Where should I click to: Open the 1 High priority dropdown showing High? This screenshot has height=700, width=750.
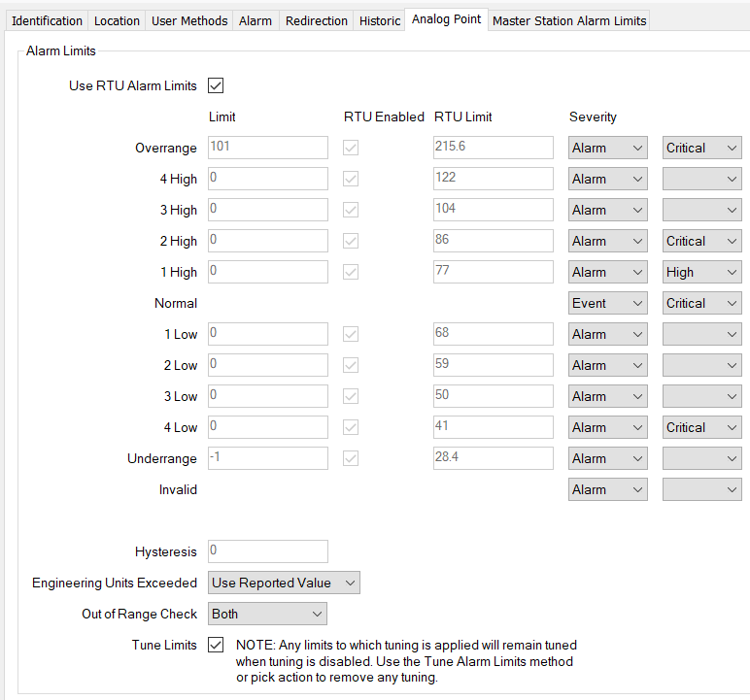click(701, 272)
